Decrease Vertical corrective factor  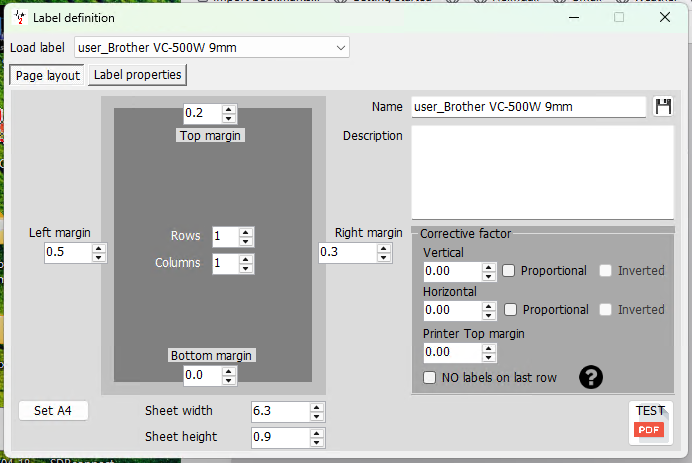(x=489, y=276)
